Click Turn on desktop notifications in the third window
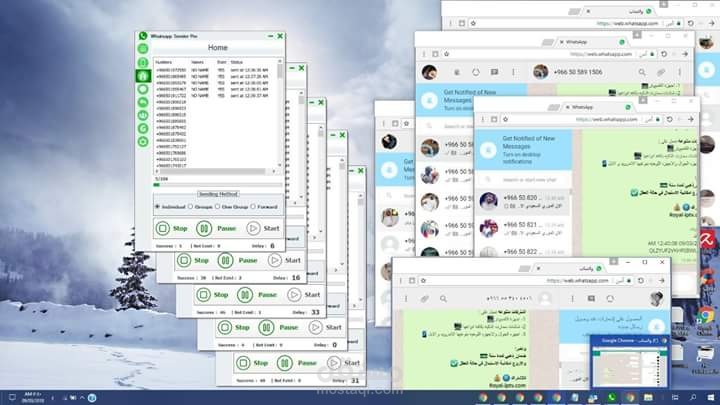The image size is (720, 405). pyautogui.click(x=521, y=158)
